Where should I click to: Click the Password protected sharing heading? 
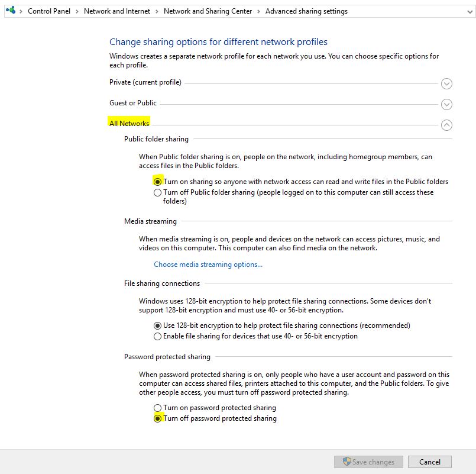tap(167, 357)
